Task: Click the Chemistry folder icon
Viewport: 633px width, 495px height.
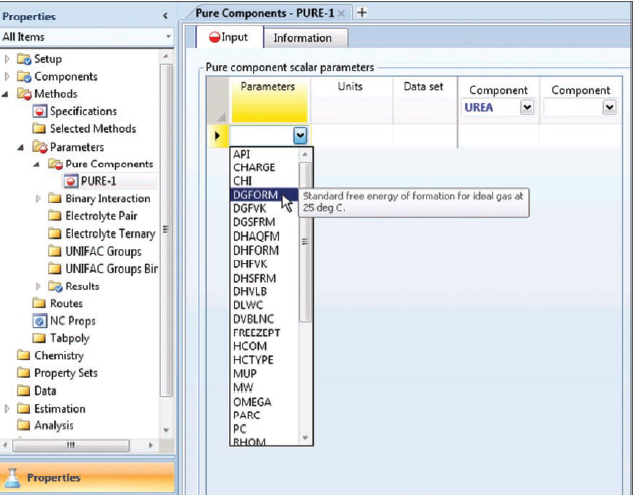Action: (24, 356)
